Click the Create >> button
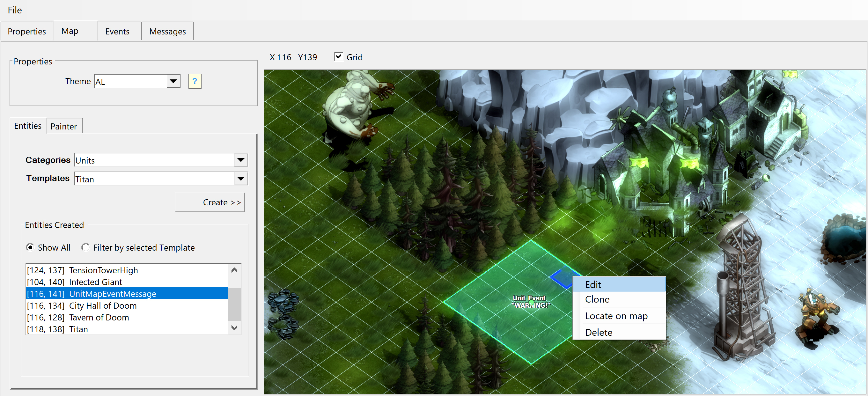The image size is (868, 396). coord(210,202)
